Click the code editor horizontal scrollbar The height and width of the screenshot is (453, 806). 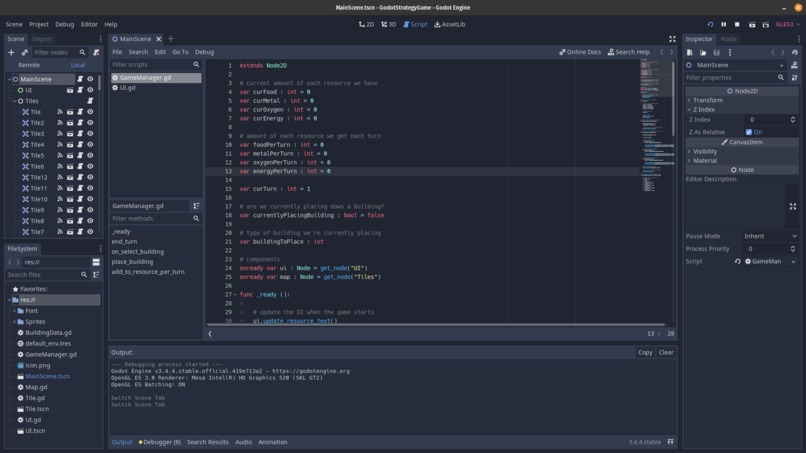(436, 324)
